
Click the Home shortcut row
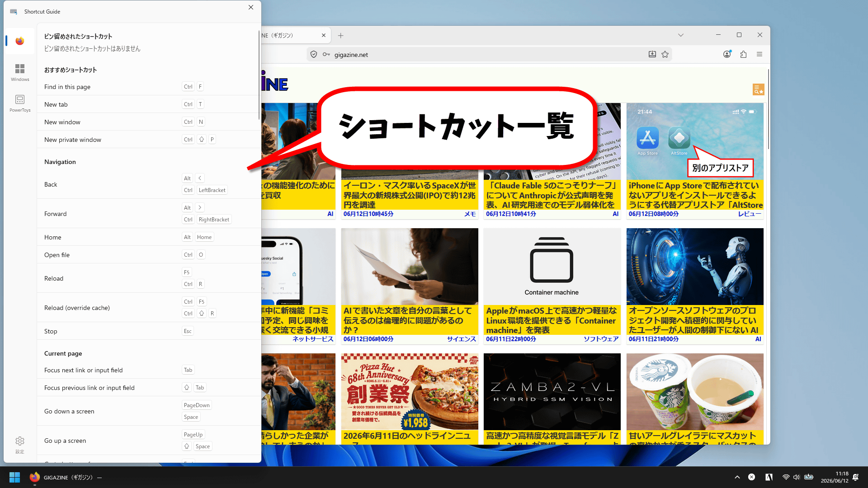[x=148, y=237]
